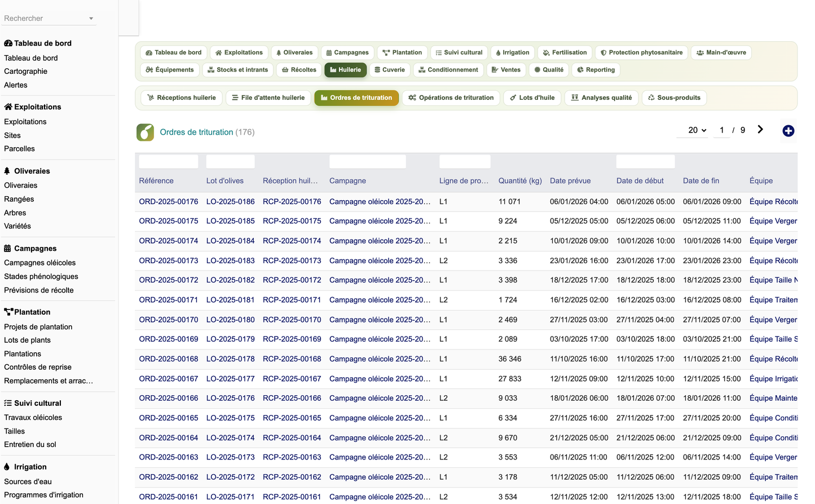Click the Cuverie stack icon
This screenshot has width=815, height=504.
tap(377, 70)
